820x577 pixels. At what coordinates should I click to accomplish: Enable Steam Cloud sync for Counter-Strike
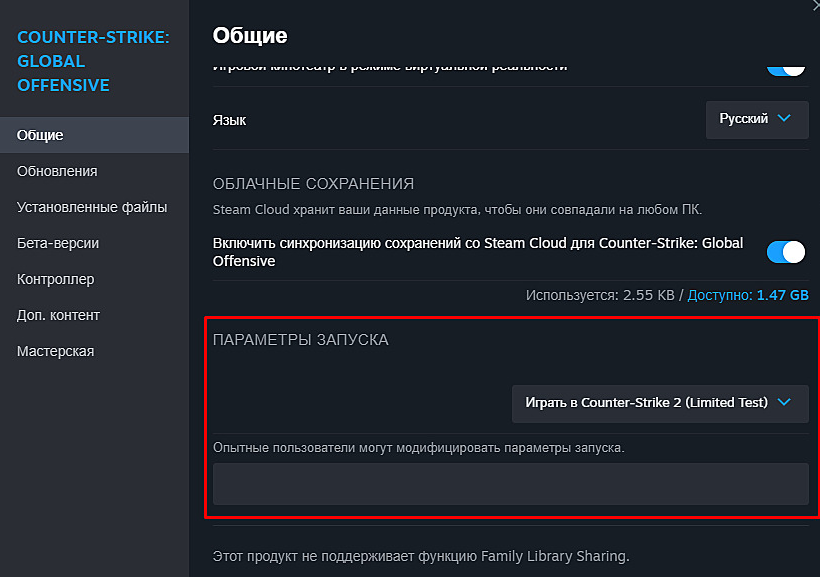(786, 252)
